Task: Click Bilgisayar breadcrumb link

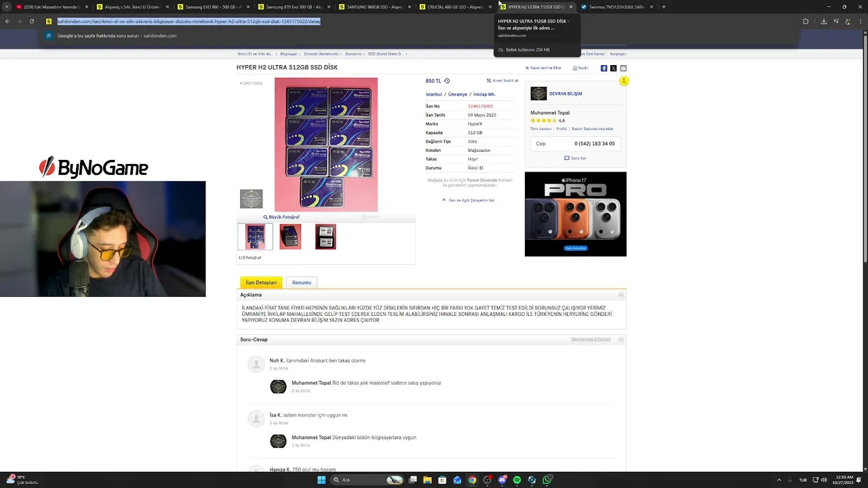Action: point(289,54)
